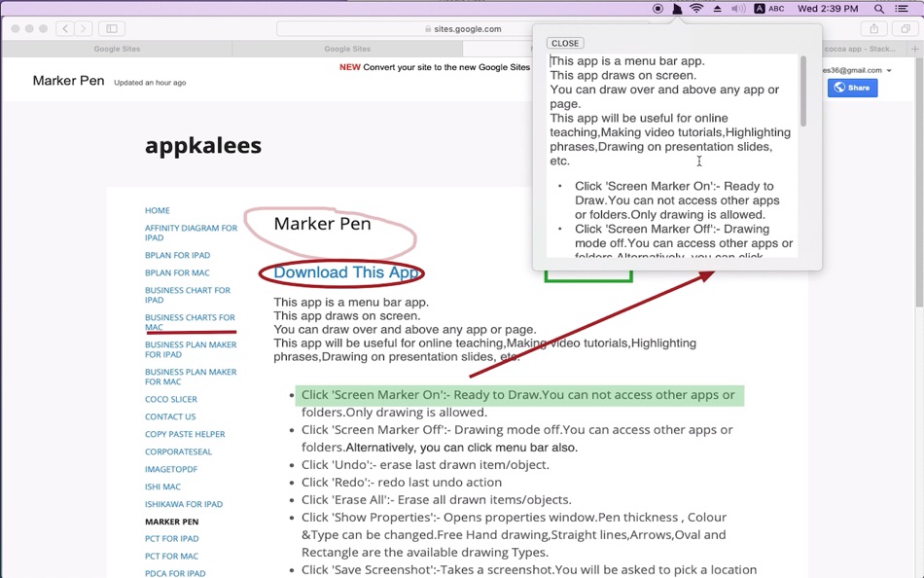Click 'Show Properties' bullet text

pos(514,534)
